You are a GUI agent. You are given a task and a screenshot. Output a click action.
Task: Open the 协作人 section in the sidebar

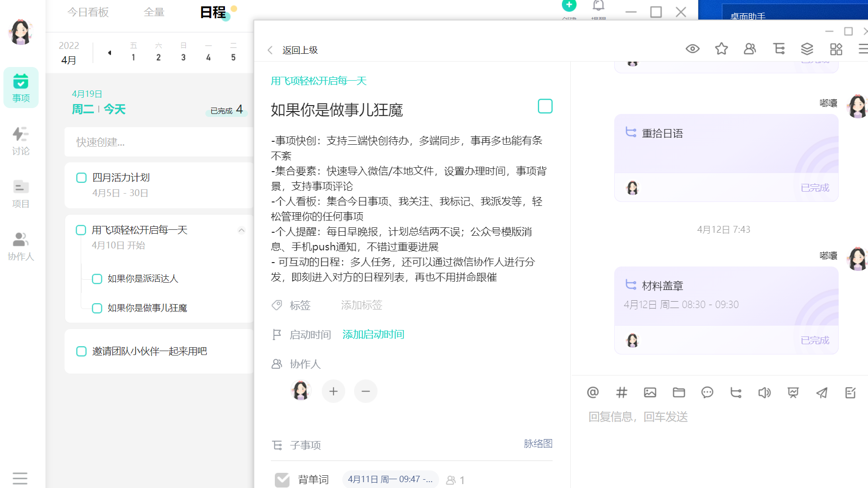tap(21, 246)
